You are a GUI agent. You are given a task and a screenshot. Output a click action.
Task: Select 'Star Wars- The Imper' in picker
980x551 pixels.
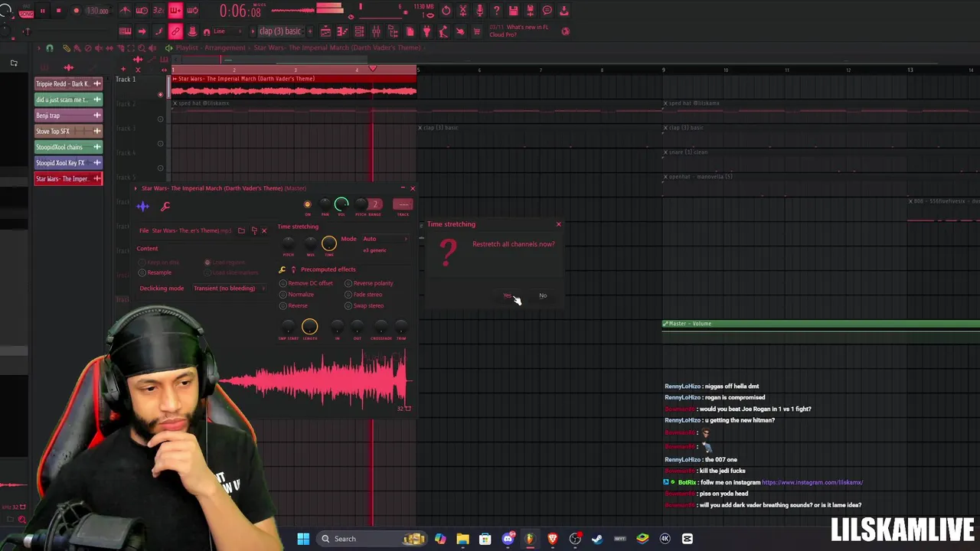point(69,178)
